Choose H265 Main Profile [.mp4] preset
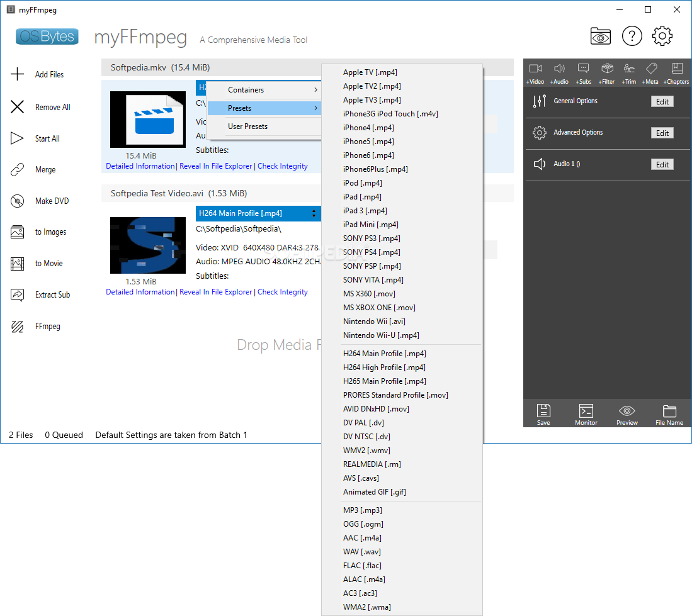The width and height of the screenshot is (692, 616). click(402, 381)
